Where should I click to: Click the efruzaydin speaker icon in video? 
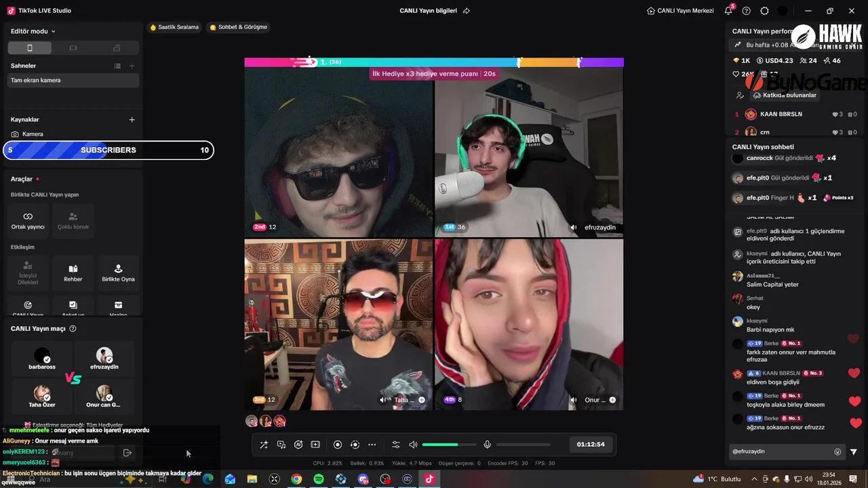pyautogui.click(x=574, y=228)
